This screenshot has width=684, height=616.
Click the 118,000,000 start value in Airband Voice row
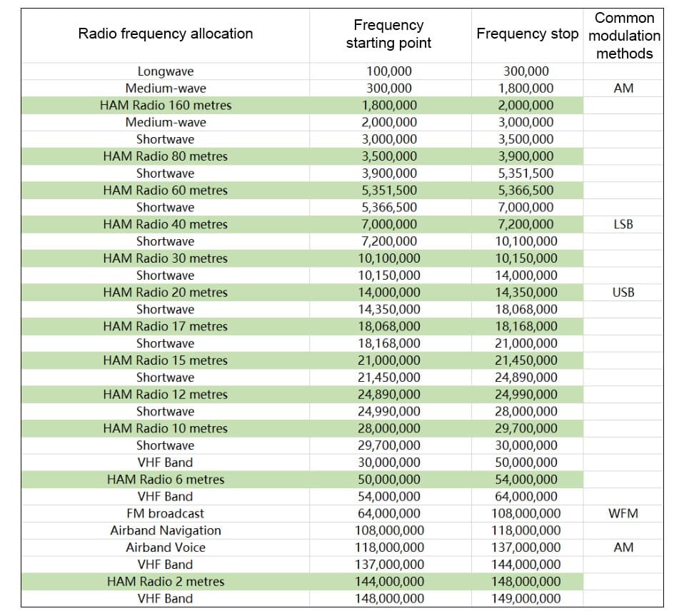click(x=388, y=547)
